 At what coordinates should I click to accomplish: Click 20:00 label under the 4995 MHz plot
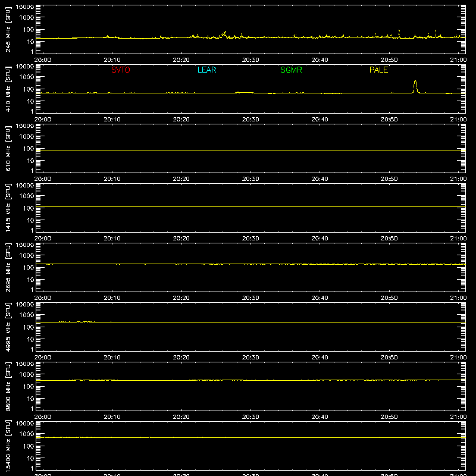(x=42, y=358)
